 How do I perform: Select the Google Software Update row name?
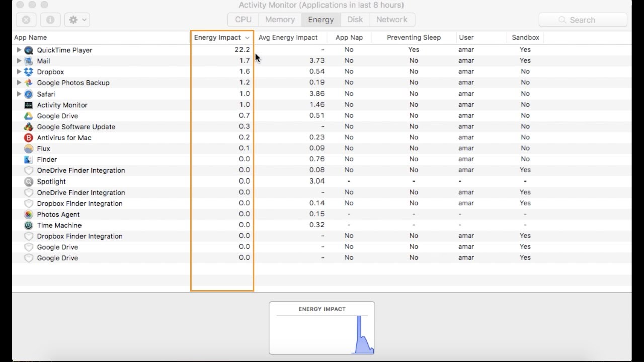coord(76,127)
